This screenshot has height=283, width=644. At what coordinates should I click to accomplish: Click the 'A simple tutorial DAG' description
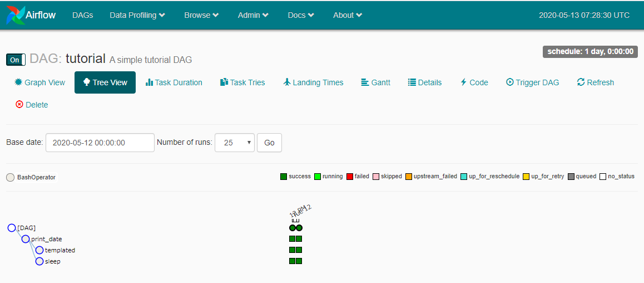151,60
